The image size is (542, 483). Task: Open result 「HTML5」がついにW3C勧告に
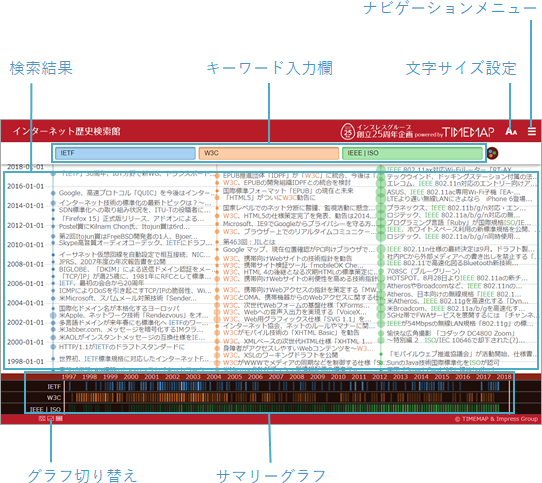[270, 197]
